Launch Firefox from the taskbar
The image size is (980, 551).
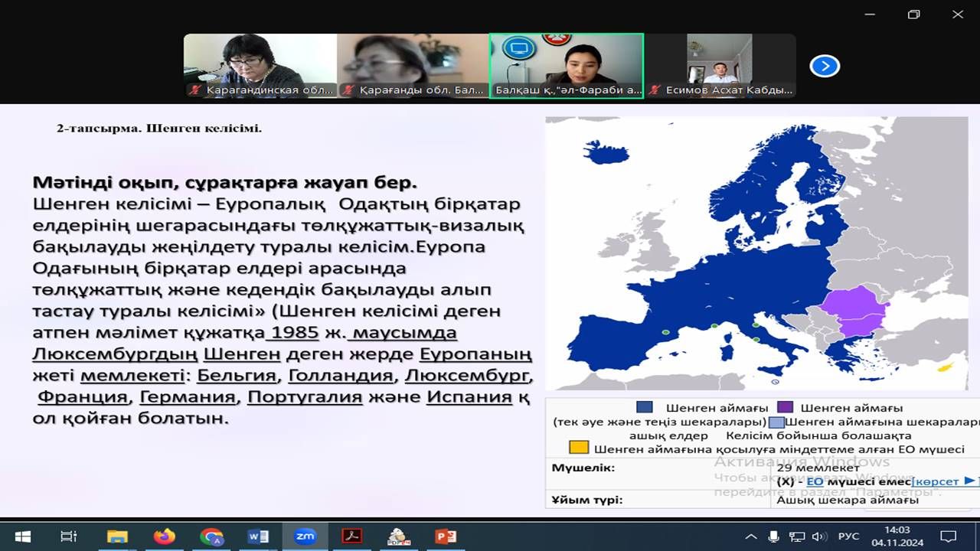point(164,536)
